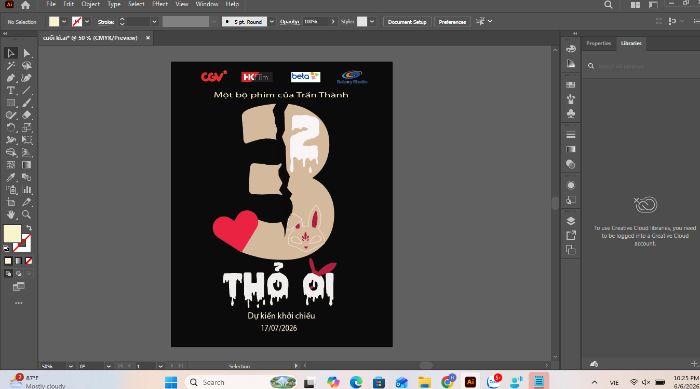Viewport: 700px width, 389px height.
Task: Expand the fill color dropdown in control bar
Action: pos(64,21)
